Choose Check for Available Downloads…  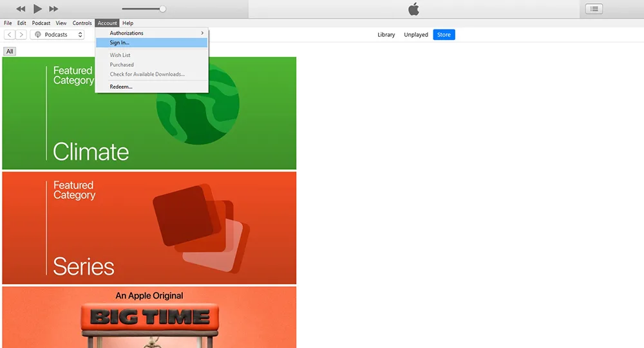click(151, 74)
